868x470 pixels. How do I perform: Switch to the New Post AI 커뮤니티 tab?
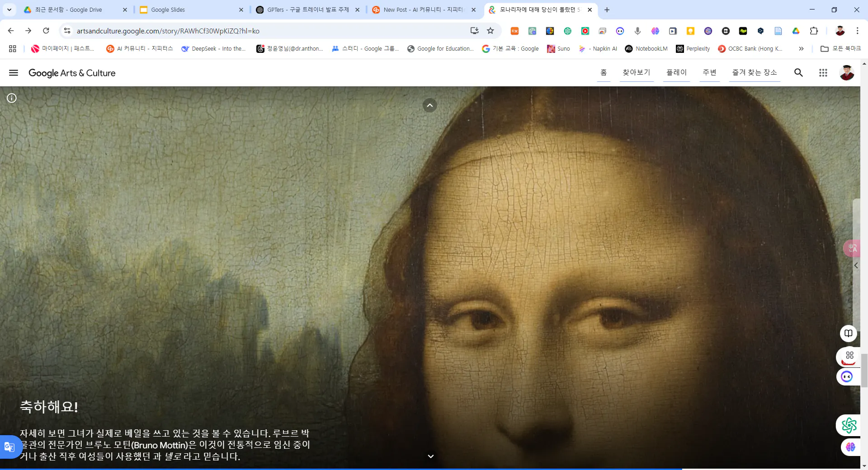(424, 9)
